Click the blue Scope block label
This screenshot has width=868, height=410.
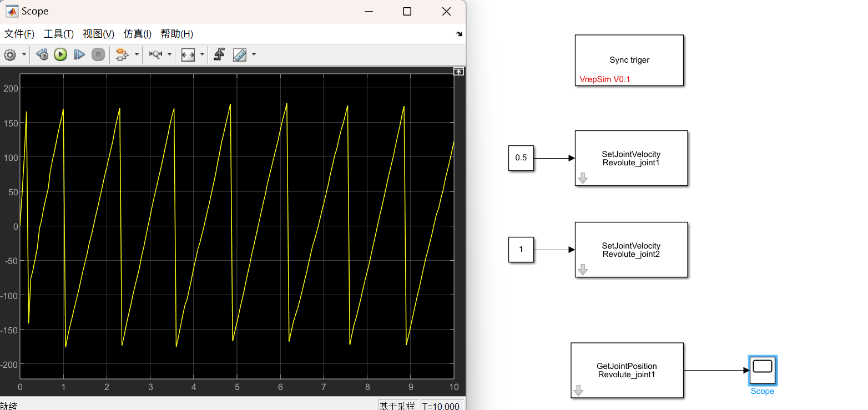(x=763, y=391)
